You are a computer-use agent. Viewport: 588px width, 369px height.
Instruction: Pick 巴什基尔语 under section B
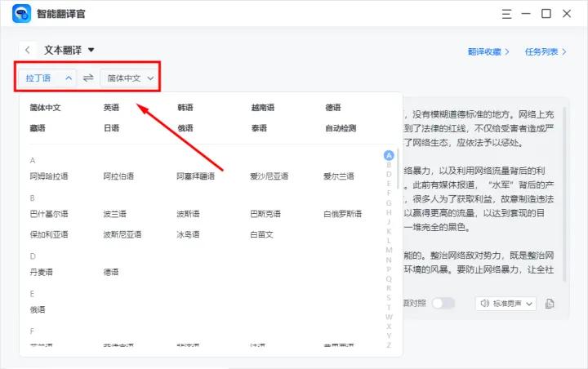49,214
